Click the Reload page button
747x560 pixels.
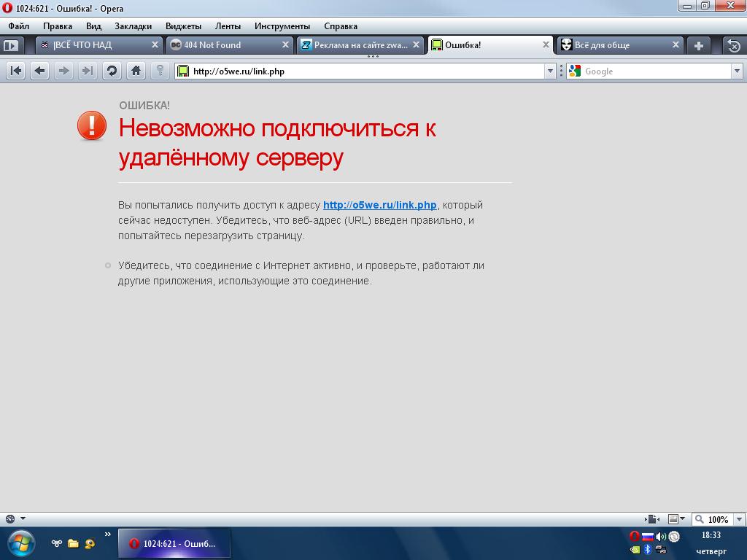112,71
